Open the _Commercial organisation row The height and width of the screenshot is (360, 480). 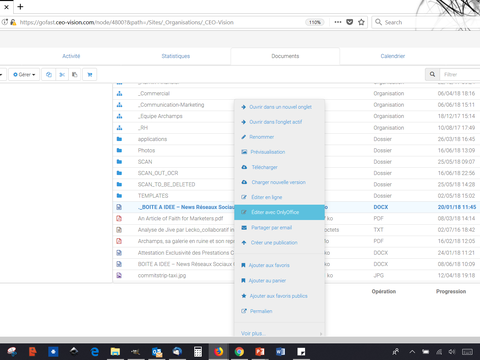click(154, 94)
